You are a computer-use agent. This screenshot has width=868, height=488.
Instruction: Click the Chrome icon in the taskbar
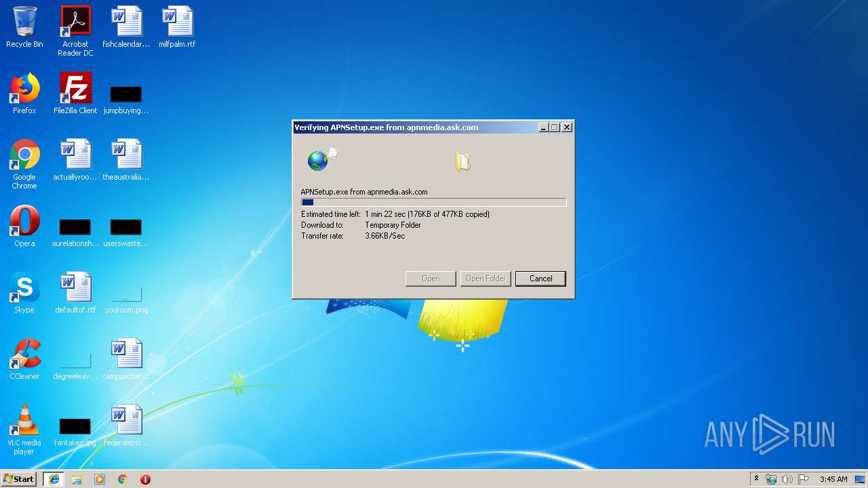click(122, 479)
